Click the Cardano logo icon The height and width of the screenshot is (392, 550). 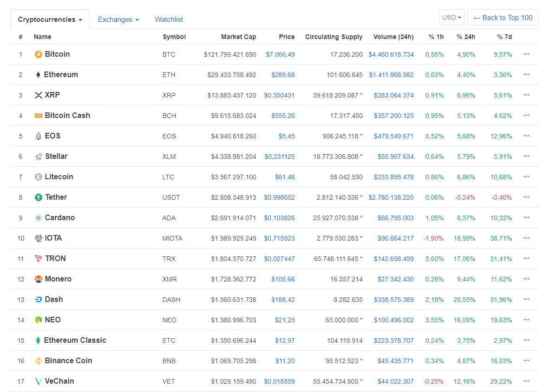point(38,218)
